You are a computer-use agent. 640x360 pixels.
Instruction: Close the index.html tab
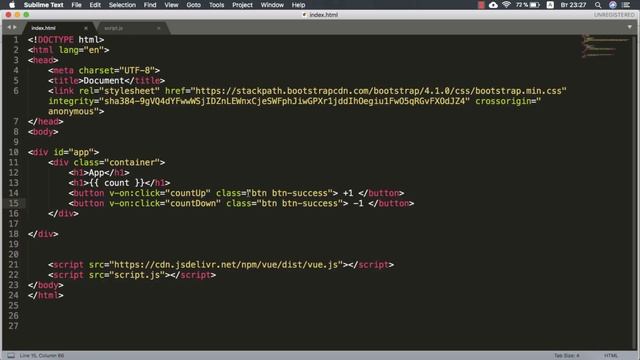86,28
